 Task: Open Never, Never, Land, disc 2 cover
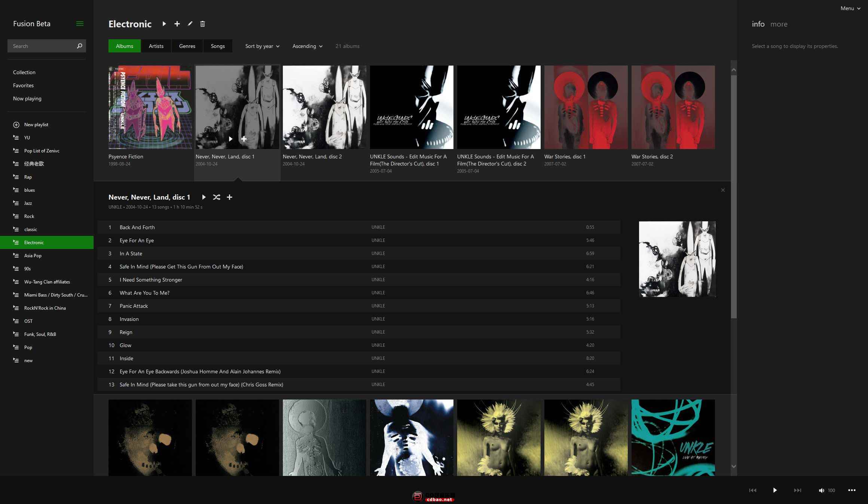click(324, 107)
